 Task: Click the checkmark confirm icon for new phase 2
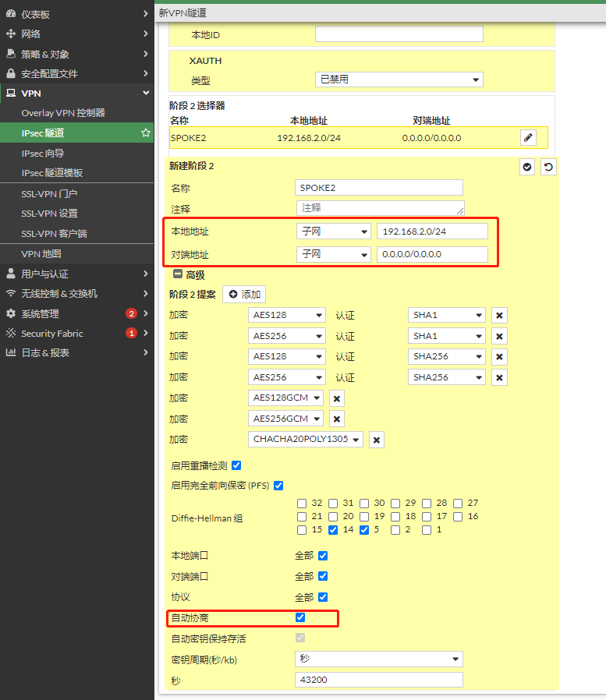point(527,167)
